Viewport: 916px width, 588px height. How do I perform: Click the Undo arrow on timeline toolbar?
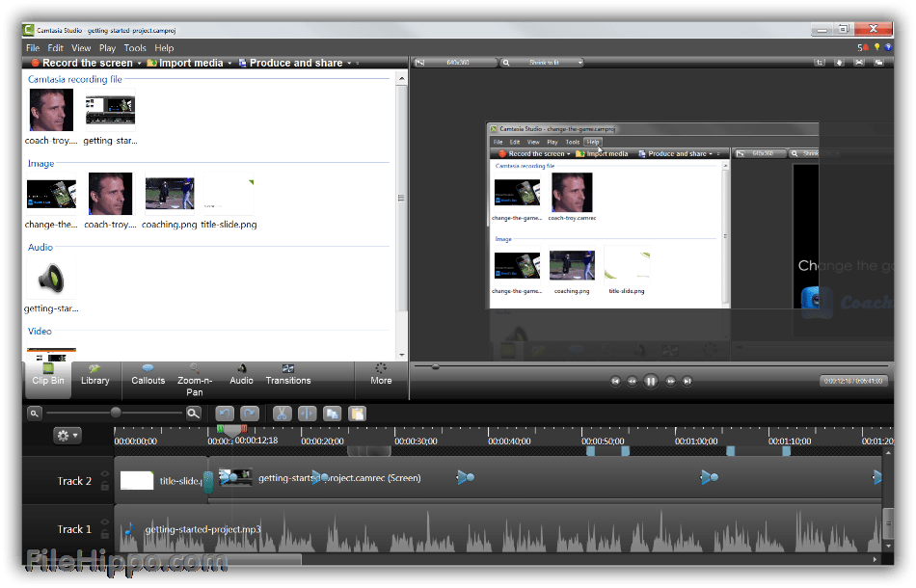224,414
